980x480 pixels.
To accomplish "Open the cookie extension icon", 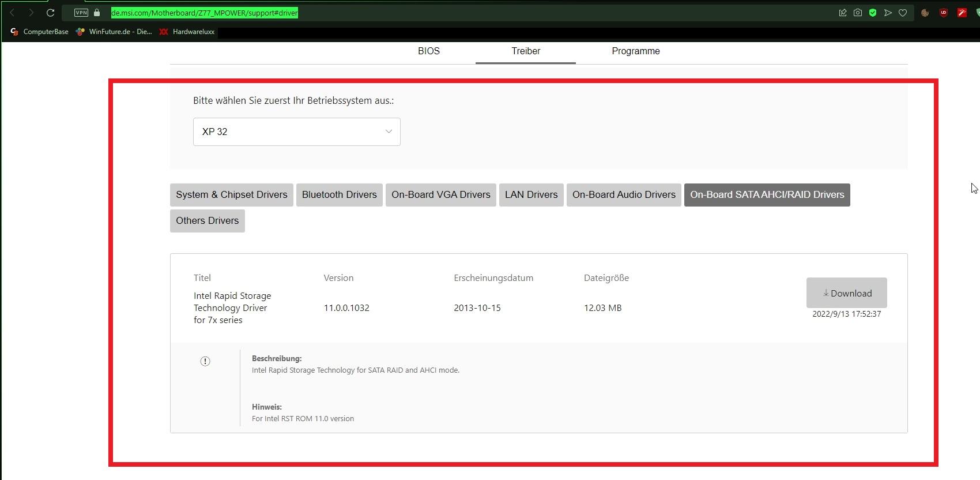I will click(925, 13).
